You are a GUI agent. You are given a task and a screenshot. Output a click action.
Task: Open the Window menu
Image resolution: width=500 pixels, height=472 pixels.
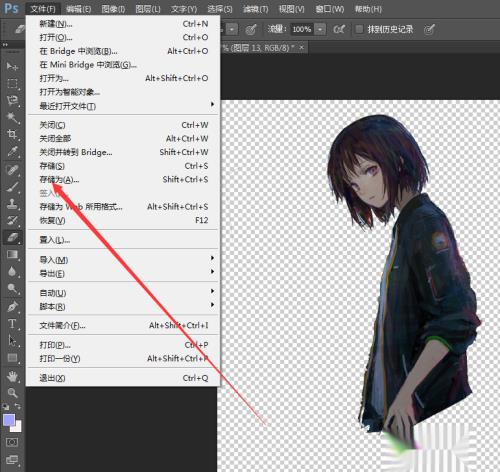[x=330, y=9]
